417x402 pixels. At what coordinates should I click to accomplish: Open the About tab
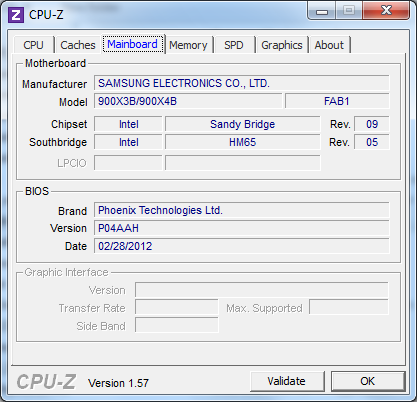[329, 45]
